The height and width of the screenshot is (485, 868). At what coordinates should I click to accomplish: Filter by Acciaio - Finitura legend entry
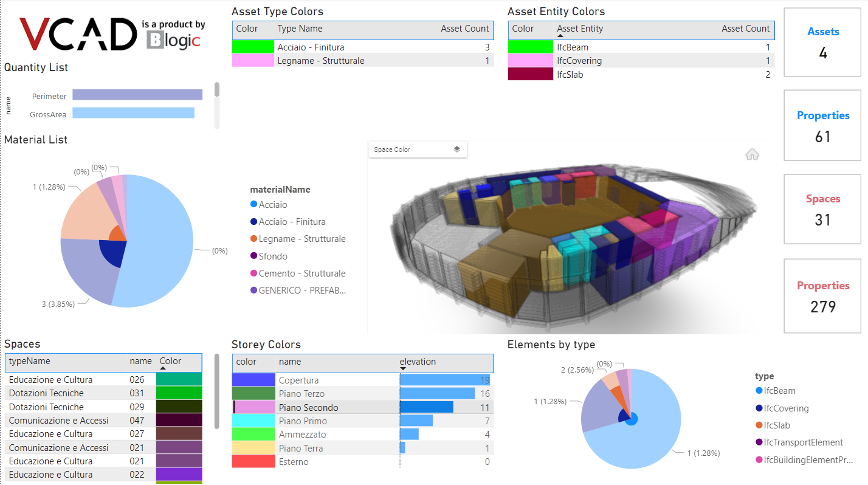click(288, 222)
